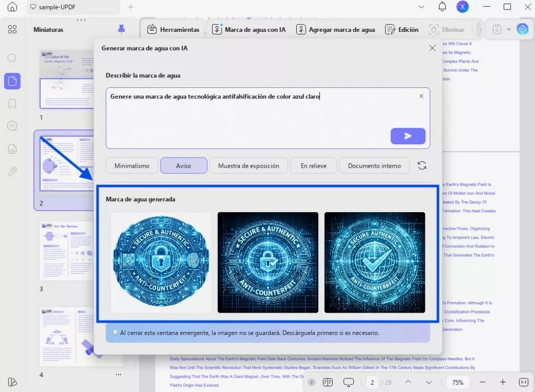Go to the home screen icon
This screenshot has height=392, width=535.
(13, 6)
